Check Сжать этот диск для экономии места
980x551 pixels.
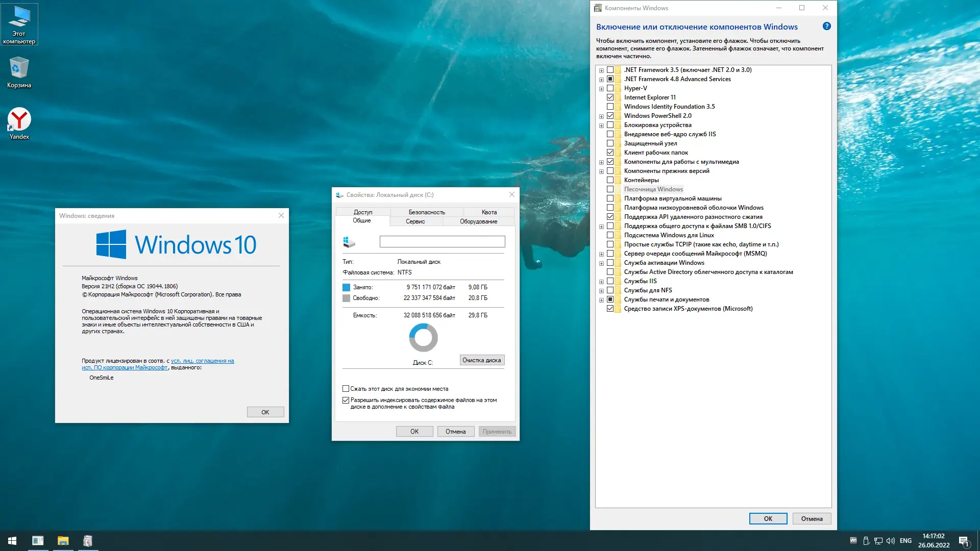click(x=346, y=389)
